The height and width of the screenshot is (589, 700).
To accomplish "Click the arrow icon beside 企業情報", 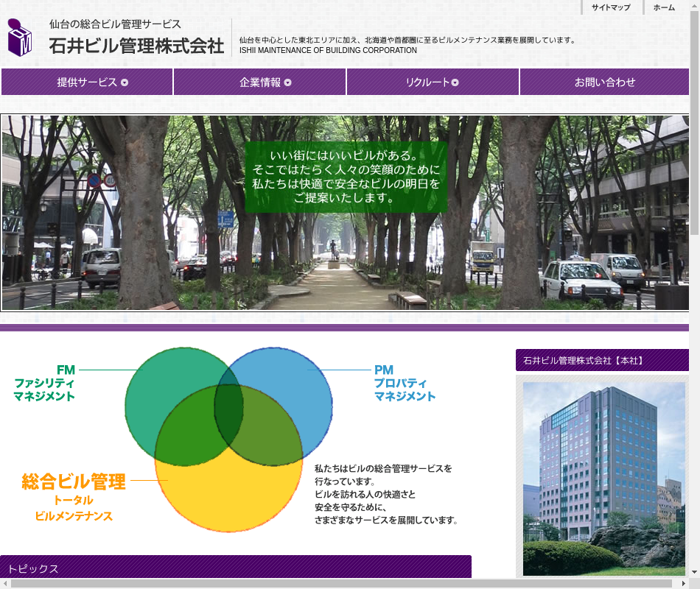I will (287, 82).
